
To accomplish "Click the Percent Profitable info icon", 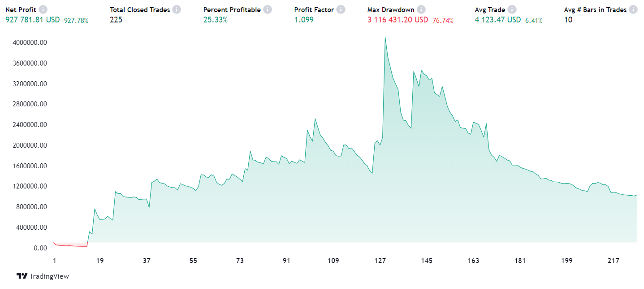I will pos(268,9).
